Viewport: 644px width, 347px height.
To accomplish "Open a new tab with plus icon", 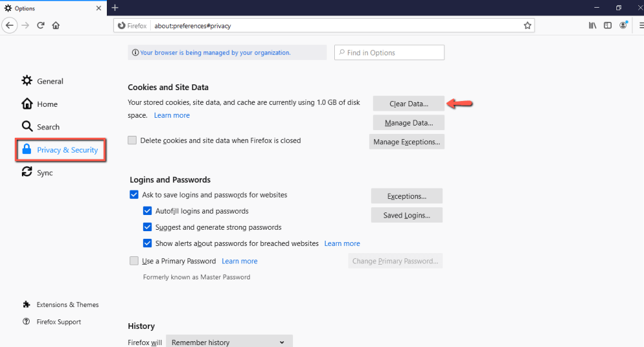I will click(x=115, y=8).
